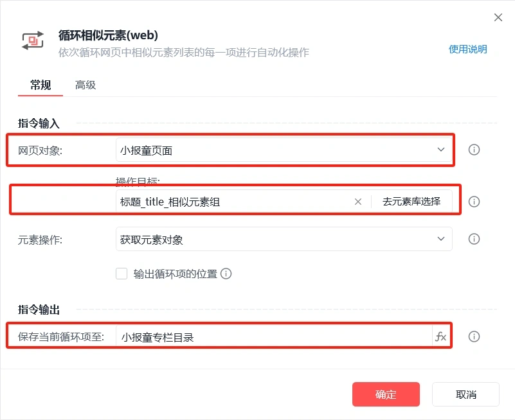This screenshot has width=515, height=420.
Task: Click the info icon beside 保存当前循环项至
Action: point(474,337)
